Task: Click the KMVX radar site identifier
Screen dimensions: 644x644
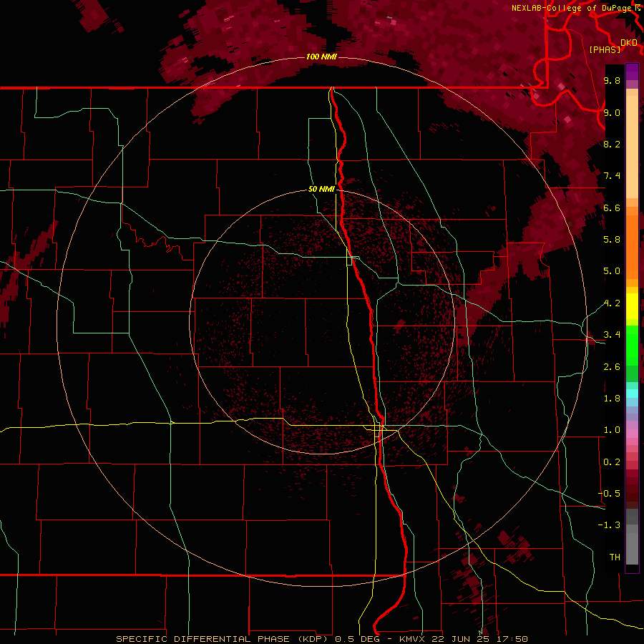Action: [411, 639]
